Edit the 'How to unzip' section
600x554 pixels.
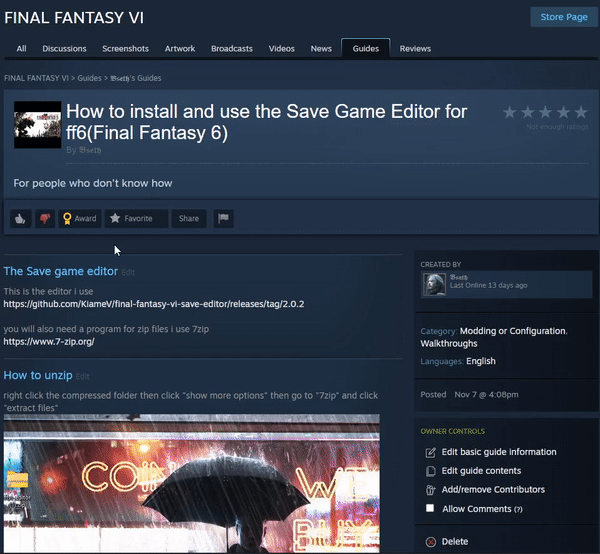tap(82, 376)
